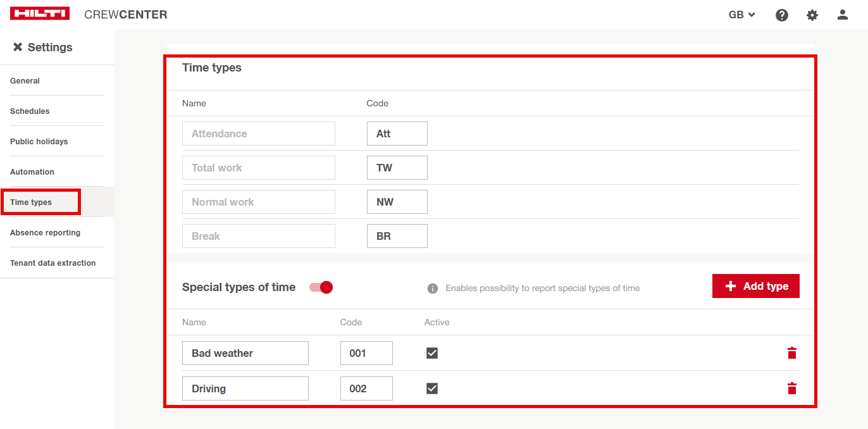Click the Driving name input field
The image size is (868, 429).
[245, 389]
